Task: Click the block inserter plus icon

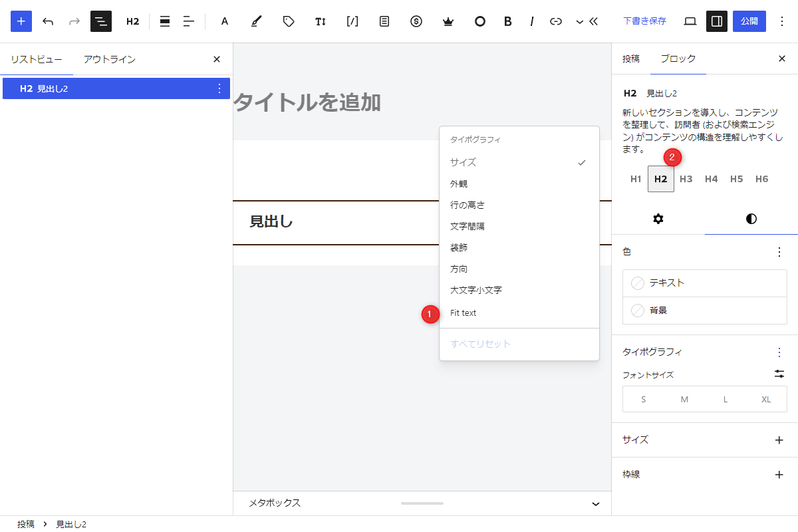Action: 21,21
